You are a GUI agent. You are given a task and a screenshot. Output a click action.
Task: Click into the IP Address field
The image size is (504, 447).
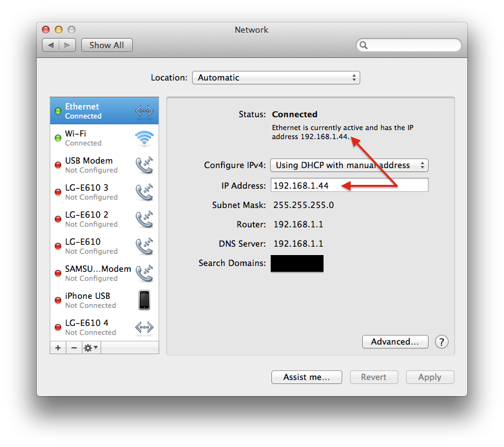point(349,185)
